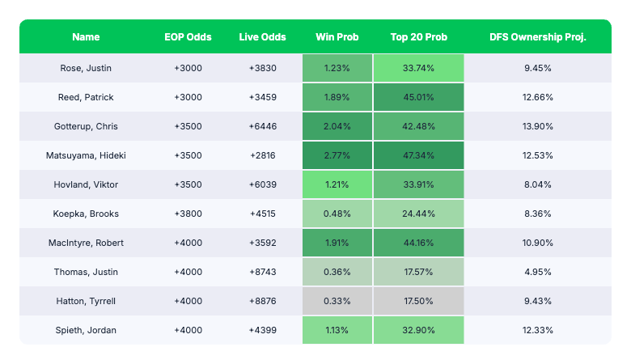Click Spieth, Jordan in the last row
This screenshot has height=364, width=631.
click(85, 330)
